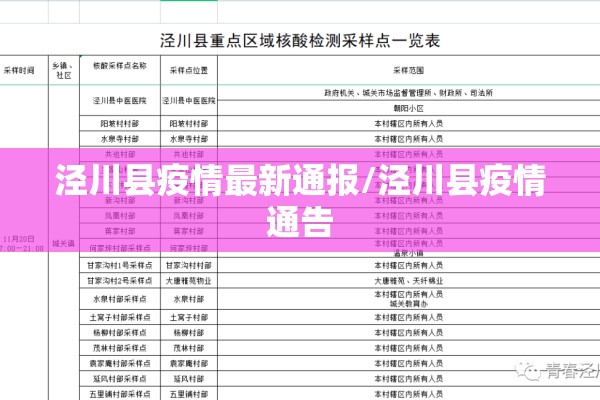Click the 杨柳村部 location cell
The image size is (600, 400).
click(189, 333)
